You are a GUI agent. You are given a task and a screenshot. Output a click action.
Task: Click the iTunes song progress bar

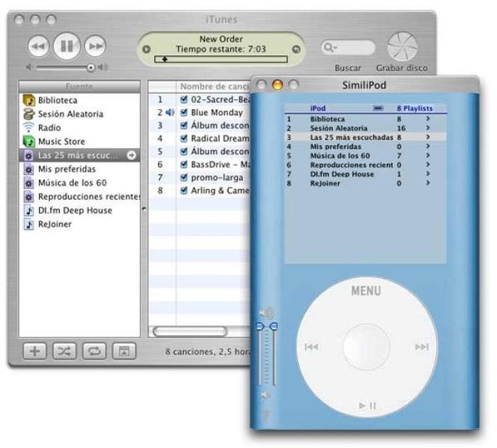[x=221, y=59]
